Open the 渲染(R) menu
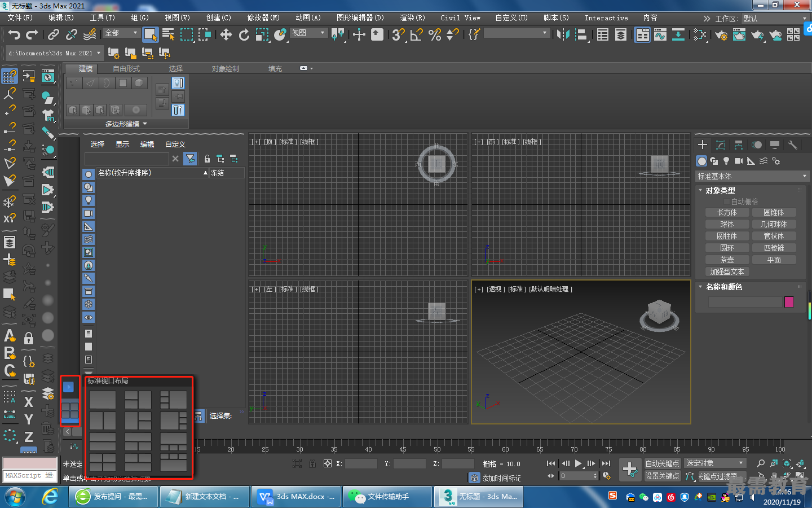 [412, 18]
